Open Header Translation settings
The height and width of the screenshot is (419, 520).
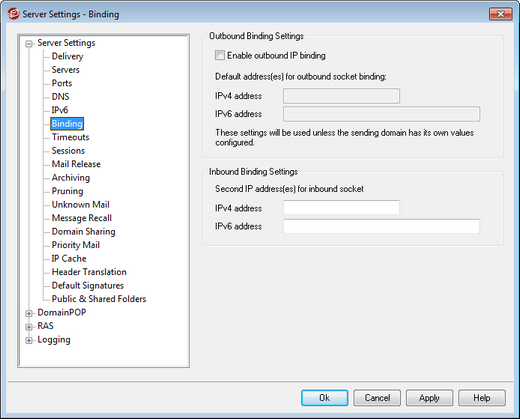[89, 272]
